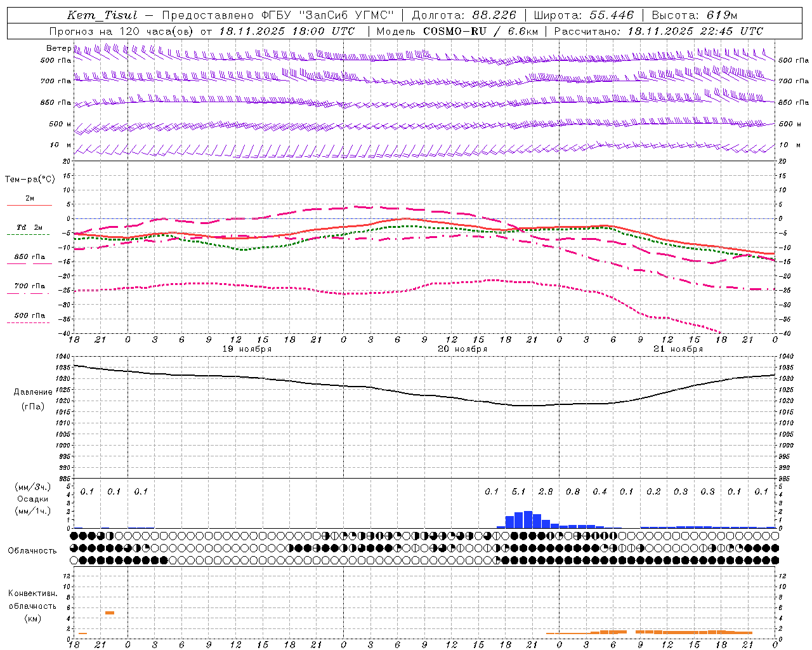This screenshot has width=812, height=650.
Task: Click the 0.2 precipitation amount value
Action: (x=653, y=491)
